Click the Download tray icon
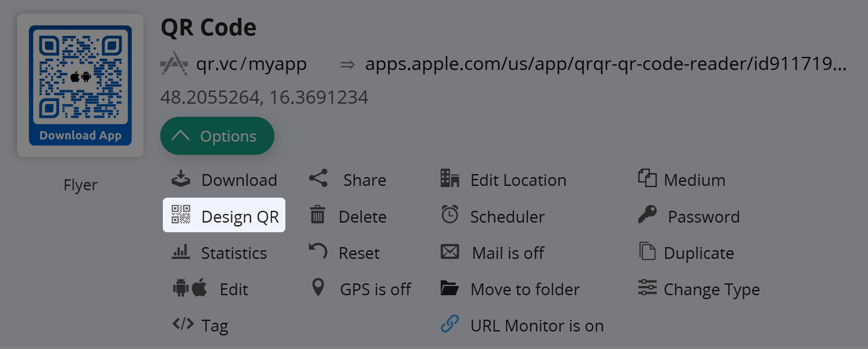 point(181,179)
